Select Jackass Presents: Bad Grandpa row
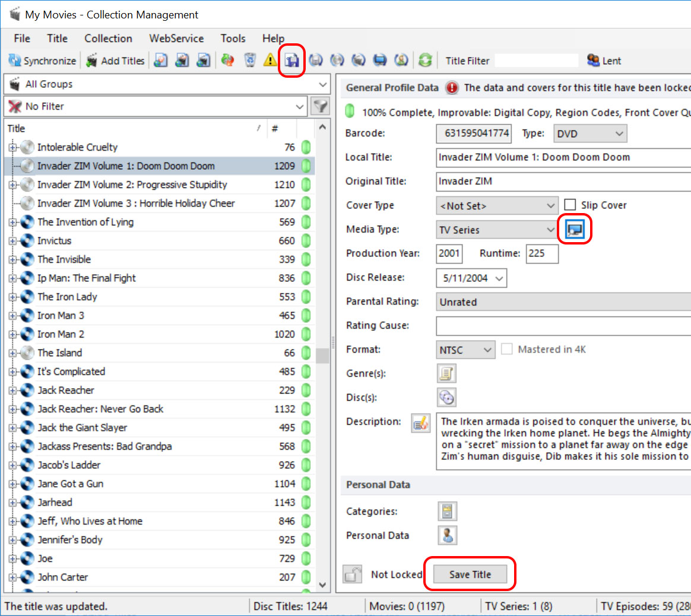This screenshot has width=691, height=616. point(160,446)
